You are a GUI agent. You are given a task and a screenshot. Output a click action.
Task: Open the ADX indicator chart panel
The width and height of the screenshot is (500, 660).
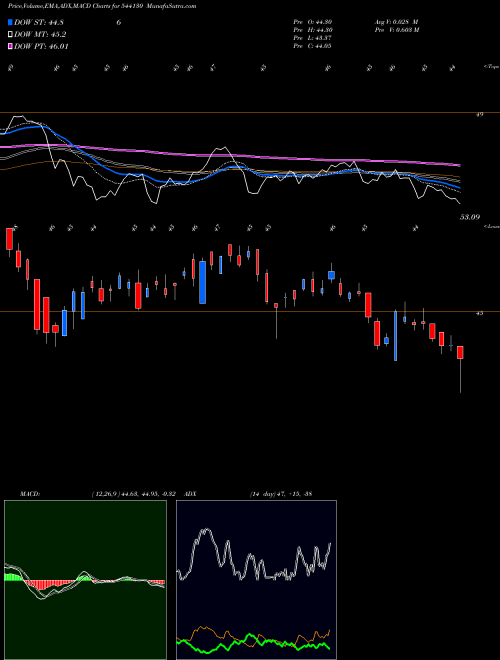click(x=256, y=580)
